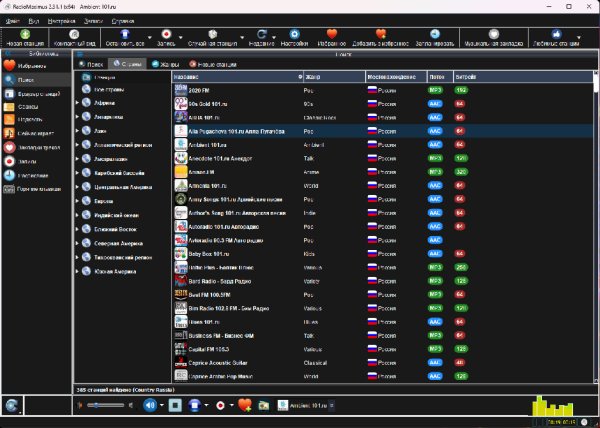
Task: Play a random station via Случайная станция
Action: pos(212,34)
